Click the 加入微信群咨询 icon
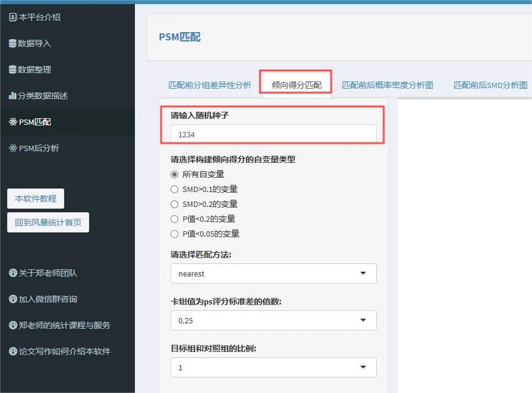The width and height of the screenshot is (532, 393). [13, 299]
